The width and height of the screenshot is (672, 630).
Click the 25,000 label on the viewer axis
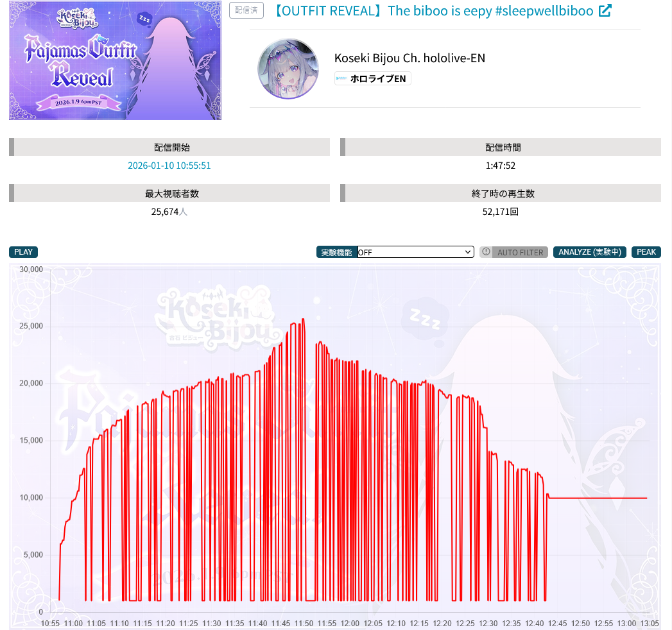tap(31, 326)
